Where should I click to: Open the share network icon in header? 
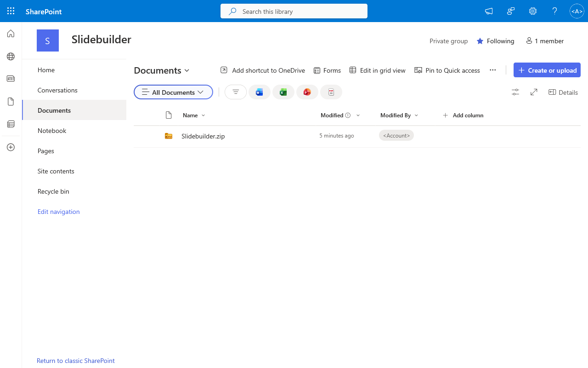(x=511, y=11)
